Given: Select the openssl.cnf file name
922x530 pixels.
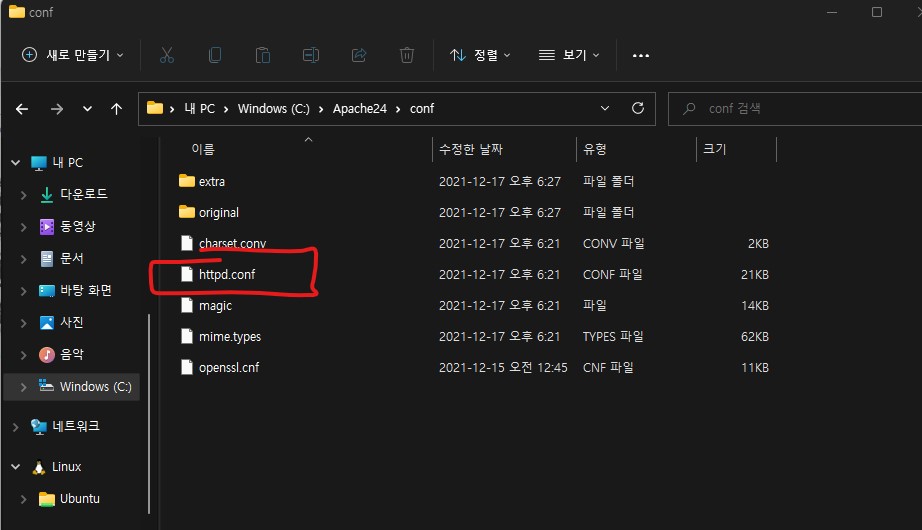Looking at the screenshot, I should pyautogui.click(x=229, y=368).
